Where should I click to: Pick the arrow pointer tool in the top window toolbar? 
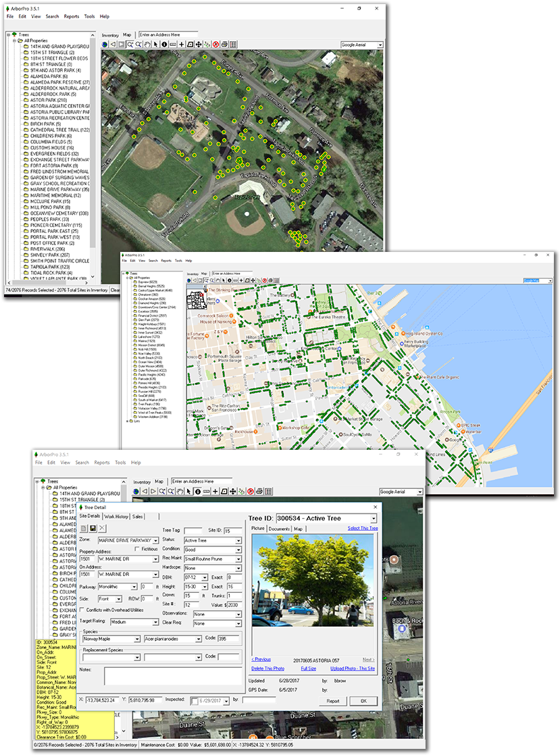click(x=155, y=45)
